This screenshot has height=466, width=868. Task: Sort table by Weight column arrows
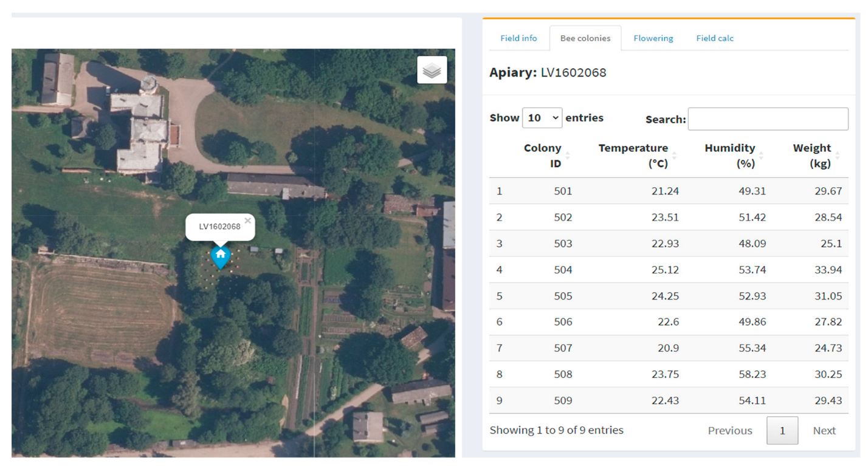coord(837,156)
